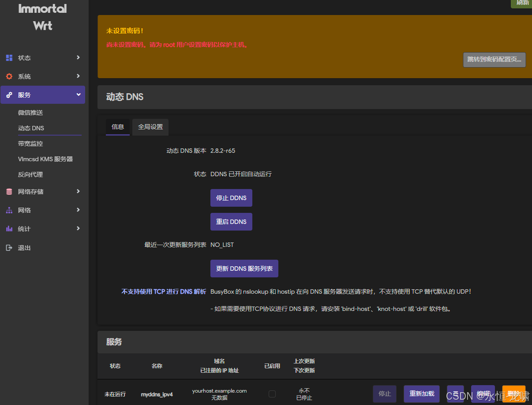Open the 带宽监控 submenu item
Viewport: 532px width, 405px height.
30,144
